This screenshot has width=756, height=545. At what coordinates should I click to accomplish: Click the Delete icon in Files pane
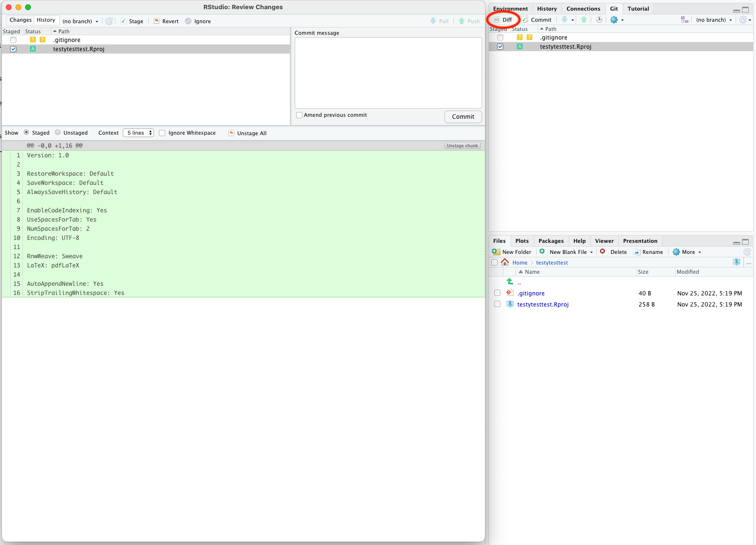coord(602,252)
